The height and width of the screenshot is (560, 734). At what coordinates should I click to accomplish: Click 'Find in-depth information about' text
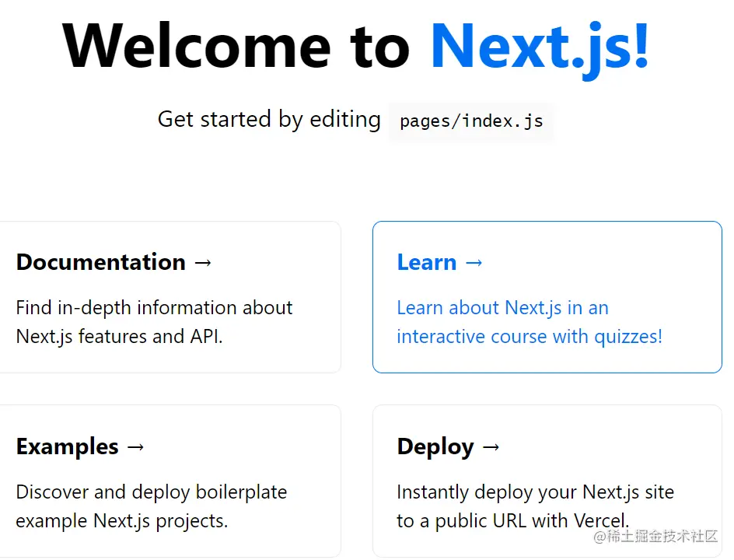click(155, 308)
